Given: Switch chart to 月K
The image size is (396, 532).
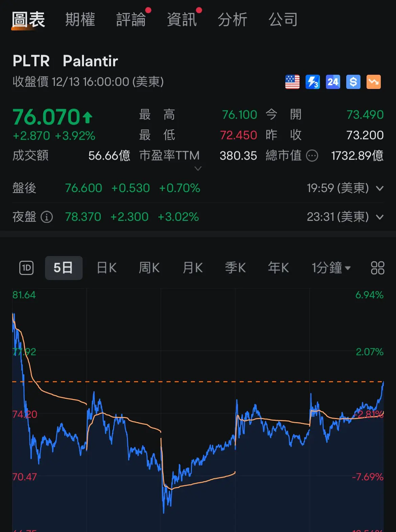Looking at the screenshot, I should (193, 268).
